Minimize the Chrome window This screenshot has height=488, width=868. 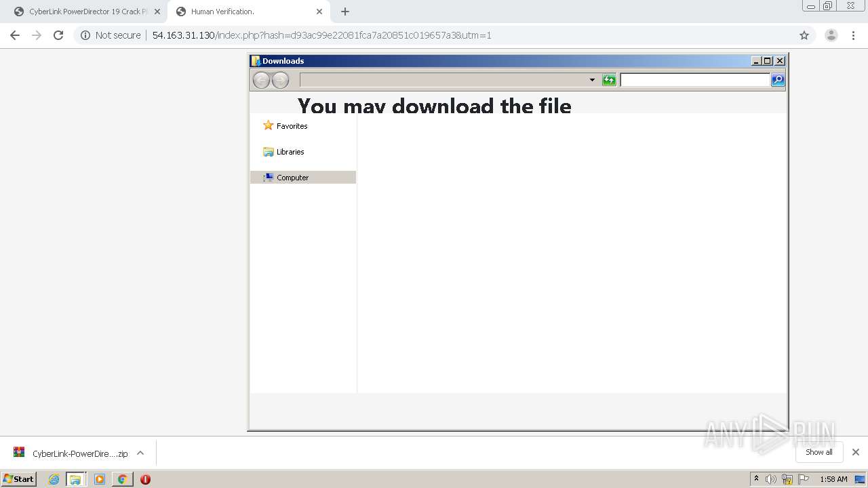[811, 6]
